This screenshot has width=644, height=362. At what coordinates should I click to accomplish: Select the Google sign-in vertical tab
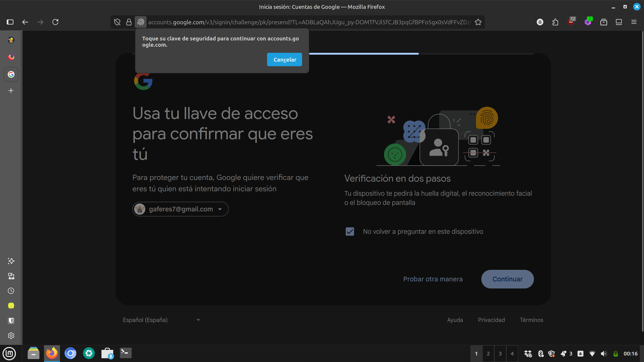click(11, 74)
